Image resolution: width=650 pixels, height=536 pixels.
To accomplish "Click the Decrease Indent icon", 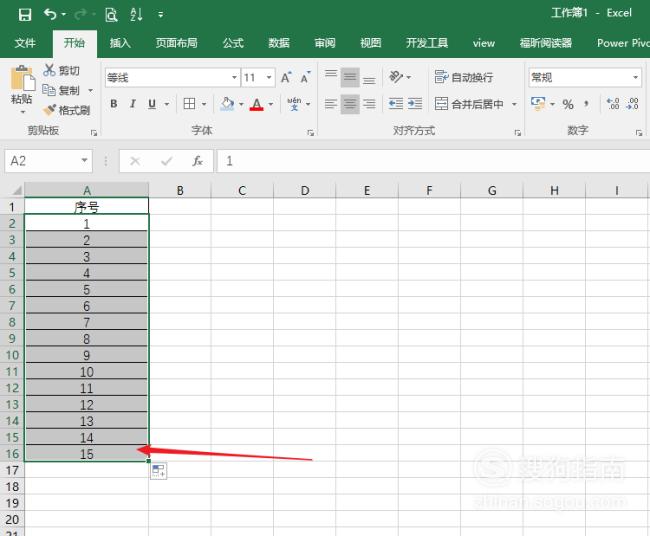I will 396,104.
